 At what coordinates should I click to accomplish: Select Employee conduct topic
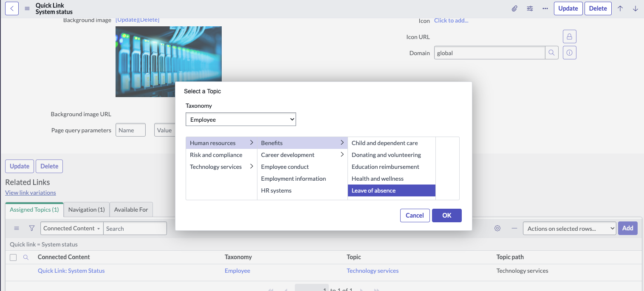point(302,167)
